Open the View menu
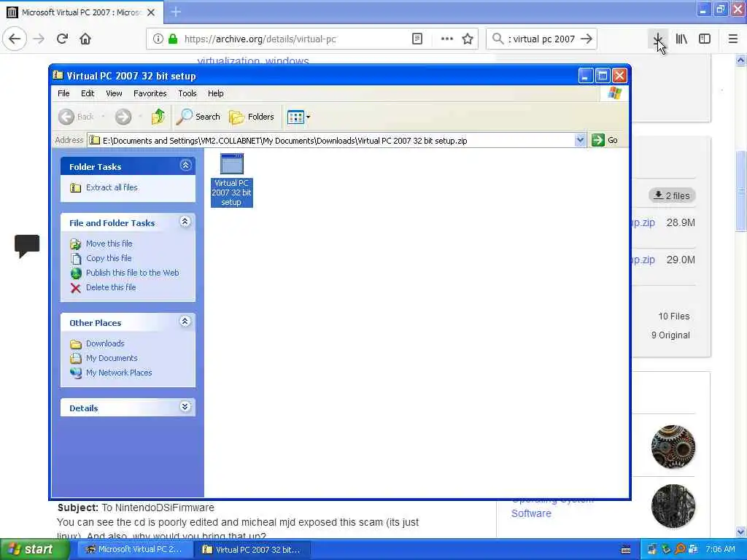 point(114,93)
